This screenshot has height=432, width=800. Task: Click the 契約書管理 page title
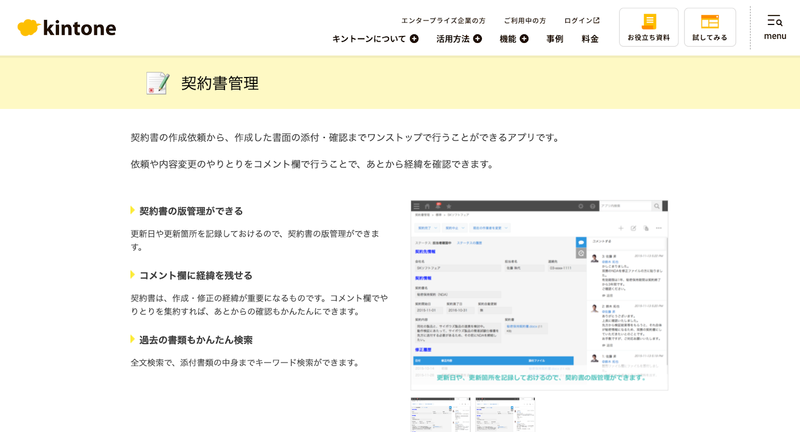(x=220, y=83)
